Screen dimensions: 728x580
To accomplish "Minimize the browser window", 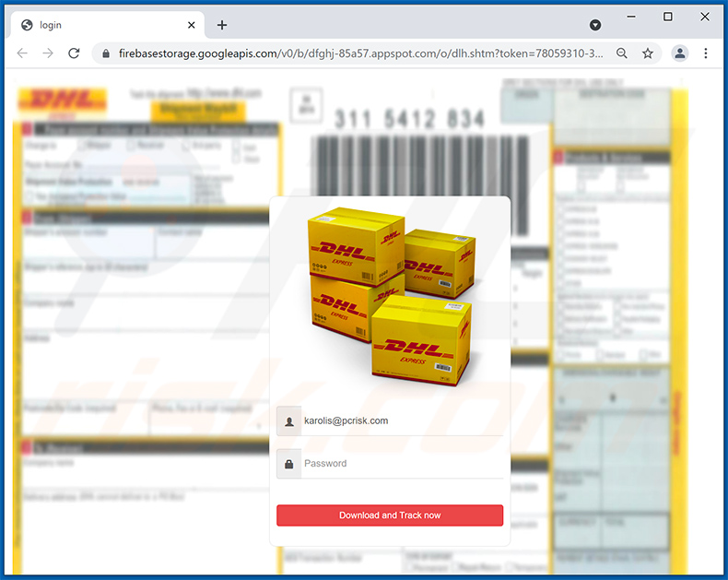I will pos(631,17).
